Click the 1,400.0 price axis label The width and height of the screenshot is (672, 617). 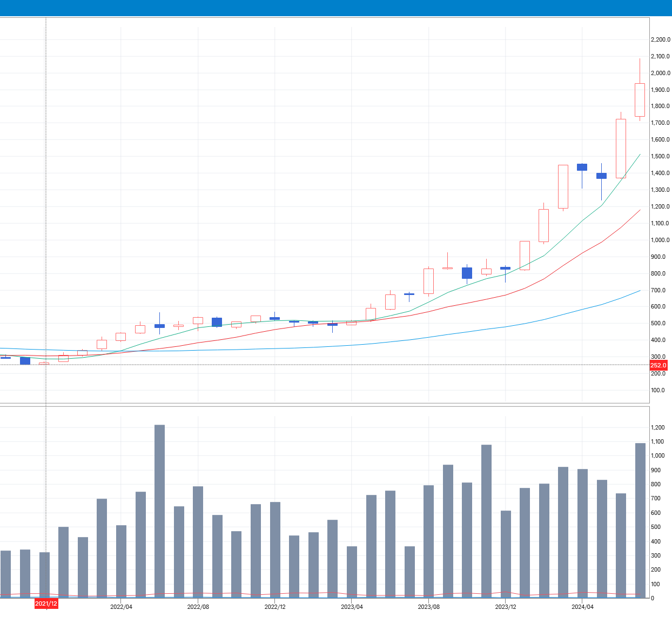point(660,173)
